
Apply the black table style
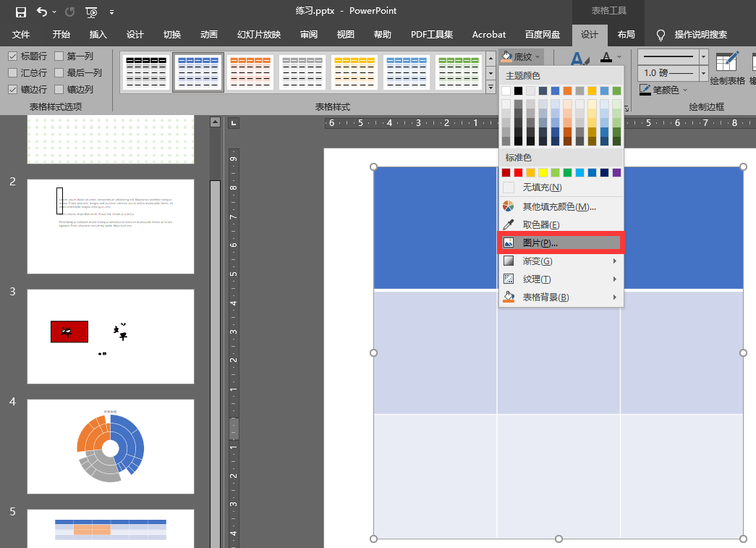click(146, 72)
